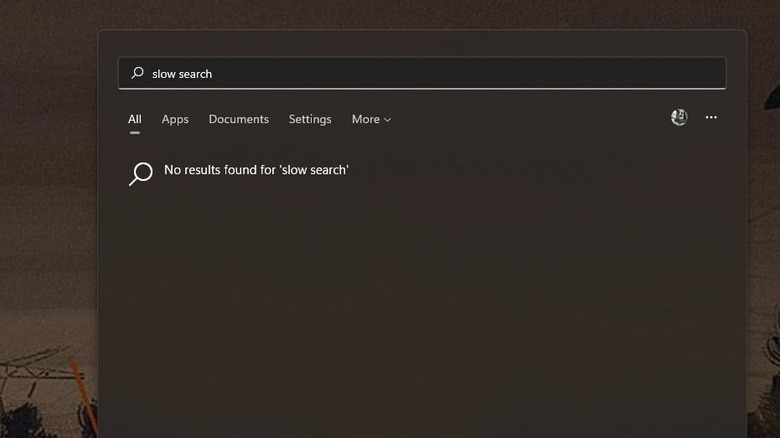Open the three-dot options menu
Viewport: 780px width, 438px height.
711,117
